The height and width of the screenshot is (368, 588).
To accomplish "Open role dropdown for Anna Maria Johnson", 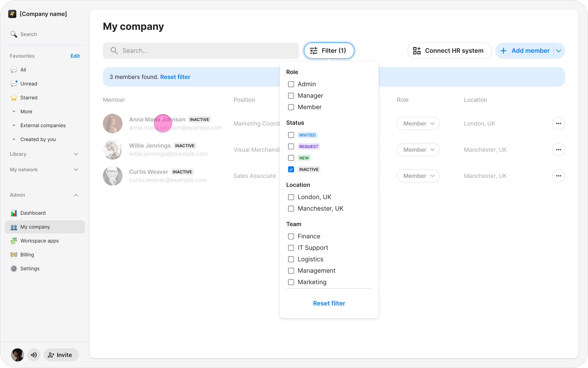I will [418, 123].
